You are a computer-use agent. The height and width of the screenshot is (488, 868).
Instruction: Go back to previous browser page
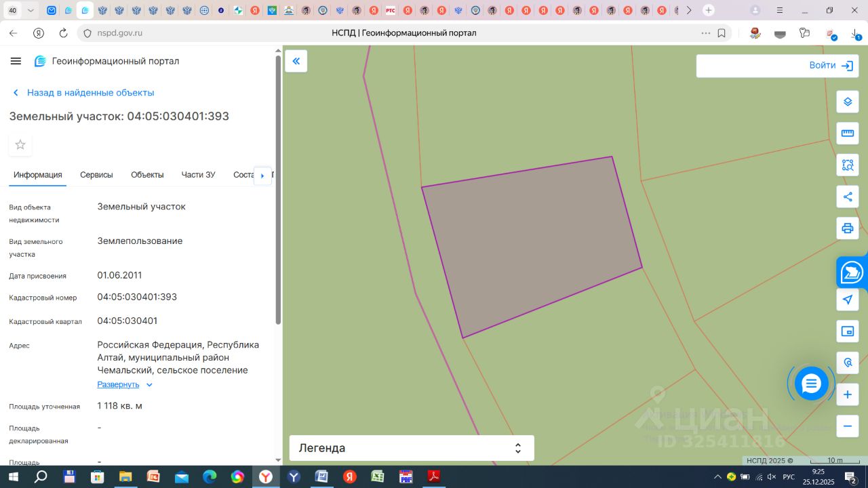pos(14,33)
